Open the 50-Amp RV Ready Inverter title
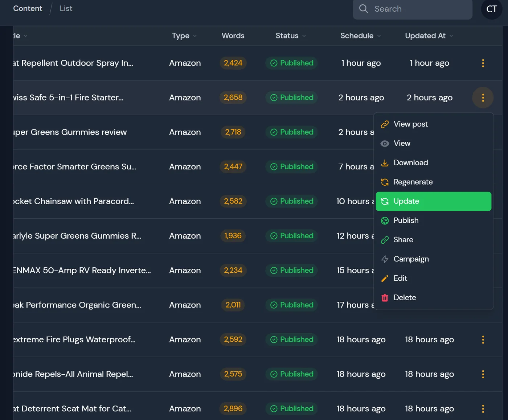The height and width of the screenshot is (420, 508). [x=82, y=270]
